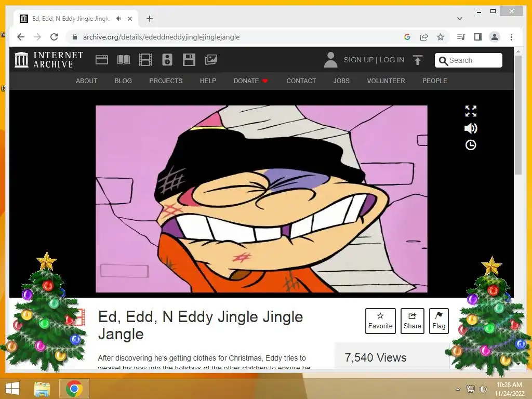Open the CONTACT menu item
The image size is (532, 399).
(x=301, y=81)
